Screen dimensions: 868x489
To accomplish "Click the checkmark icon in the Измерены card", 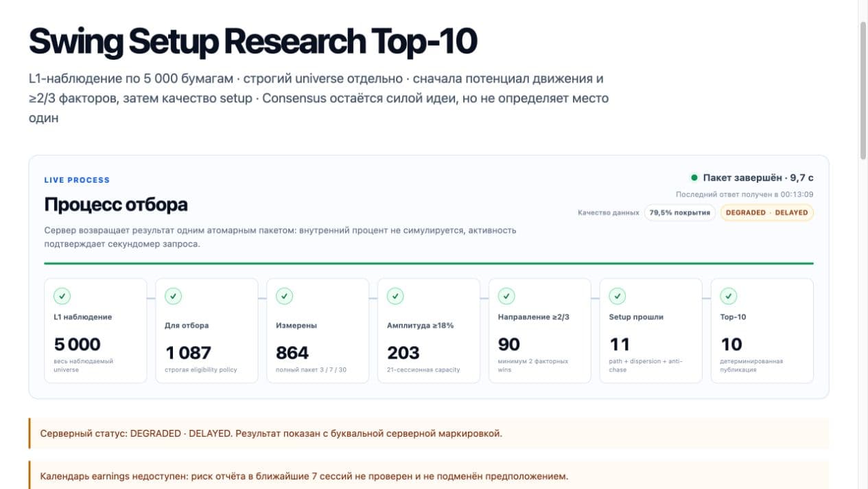I will coord(284,296).
